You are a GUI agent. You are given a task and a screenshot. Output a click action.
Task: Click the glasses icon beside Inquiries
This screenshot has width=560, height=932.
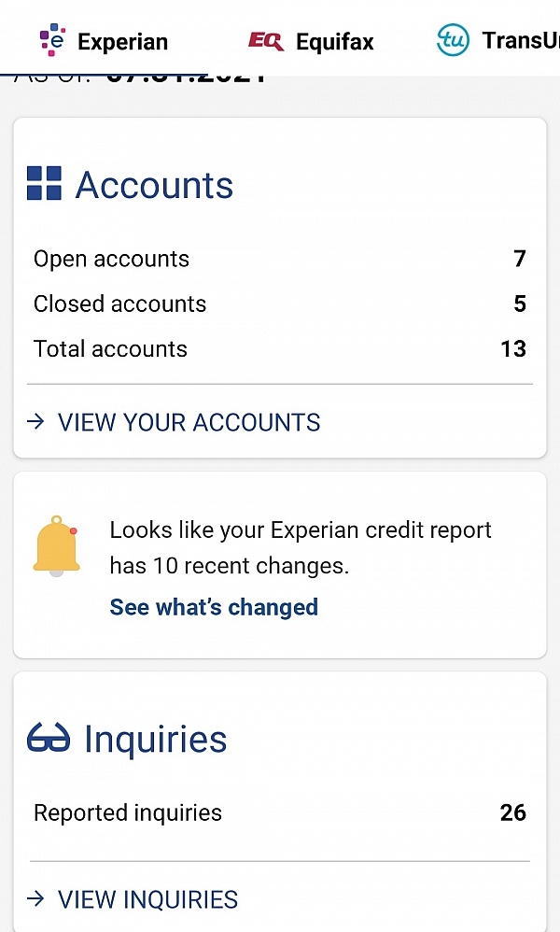tap(49, 737)
